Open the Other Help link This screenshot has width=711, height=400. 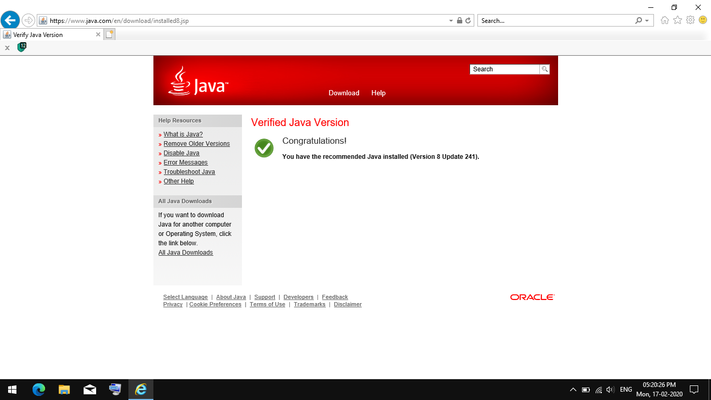click(x=179, y=181)
